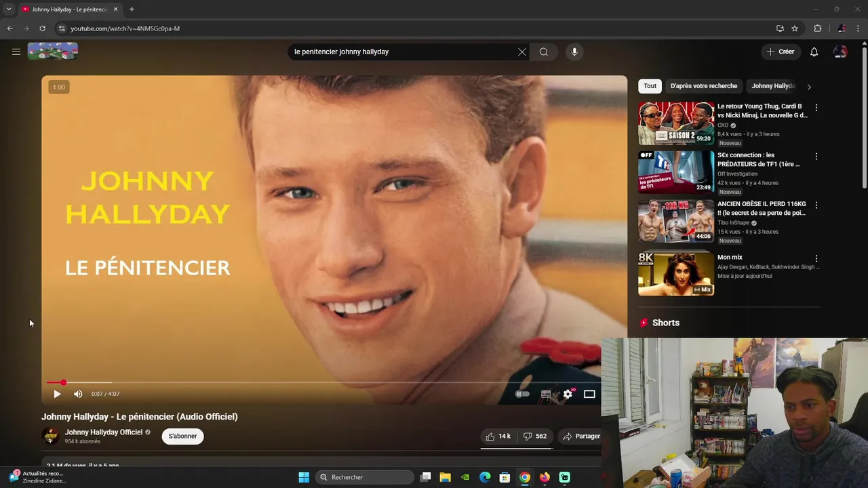The image size is (868, 488).
Task: Like the video (14 k)
Action: pos(498,436)
